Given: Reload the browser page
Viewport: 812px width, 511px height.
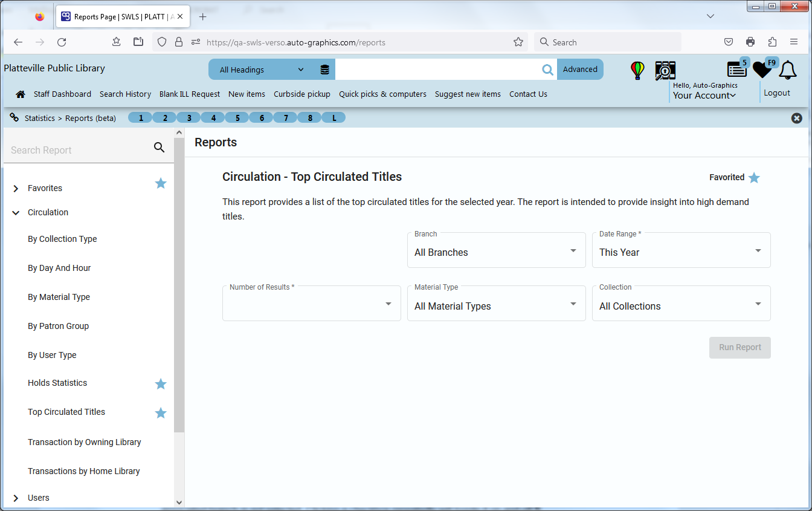Looking at the screenshot, I should pos(62,42).
